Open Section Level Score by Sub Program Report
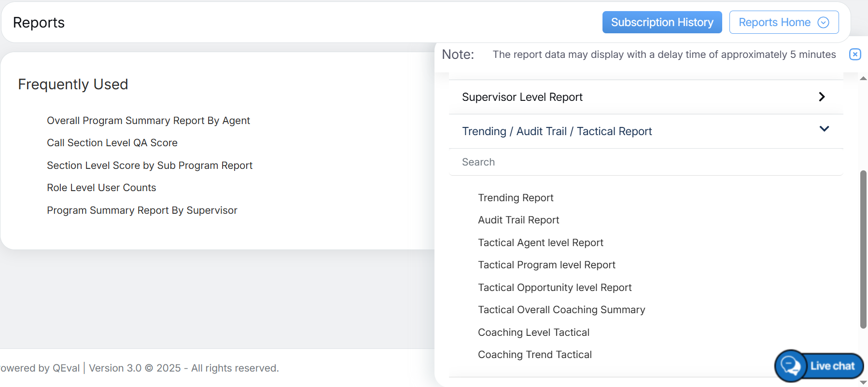The width and height of the screenshot is (868, 387). 150,166
